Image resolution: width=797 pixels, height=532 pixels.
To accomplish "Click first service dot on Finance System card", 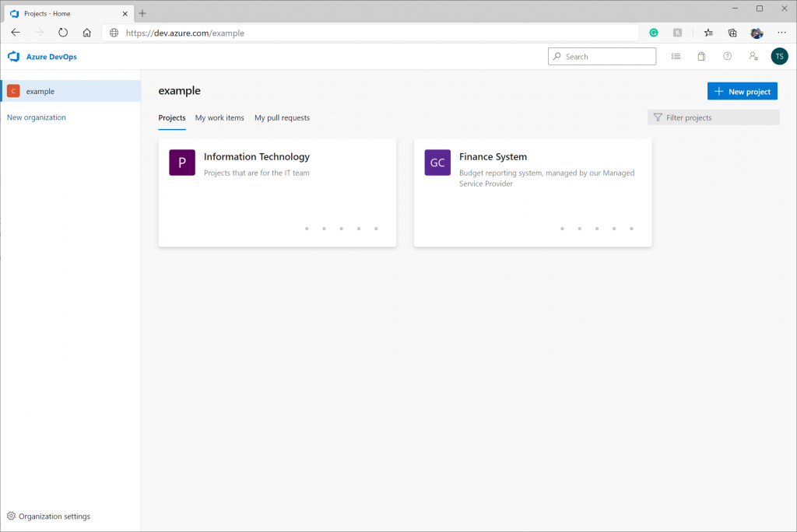I will (562, 229).
